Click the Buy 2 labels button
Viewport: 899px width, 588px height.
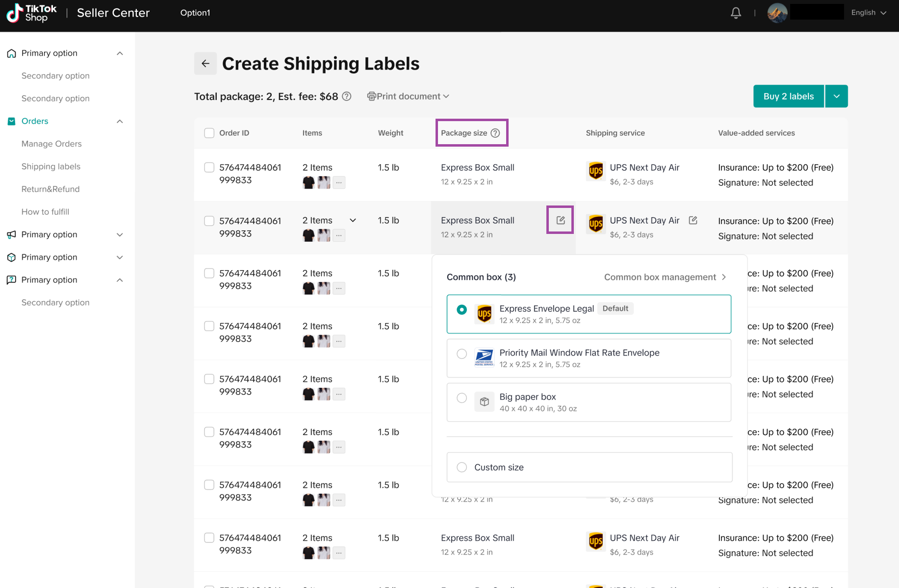click(788, 97)
